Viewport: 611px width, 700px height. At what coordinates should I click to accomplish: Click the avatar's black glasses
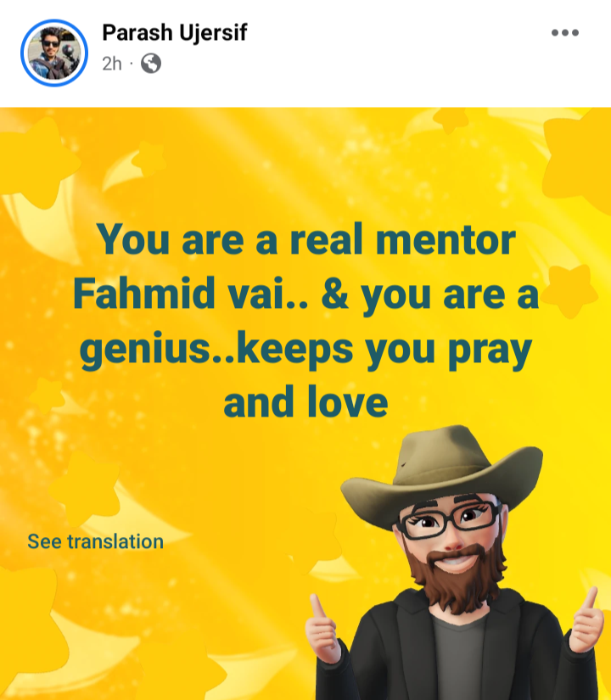(x=449, y=519)
